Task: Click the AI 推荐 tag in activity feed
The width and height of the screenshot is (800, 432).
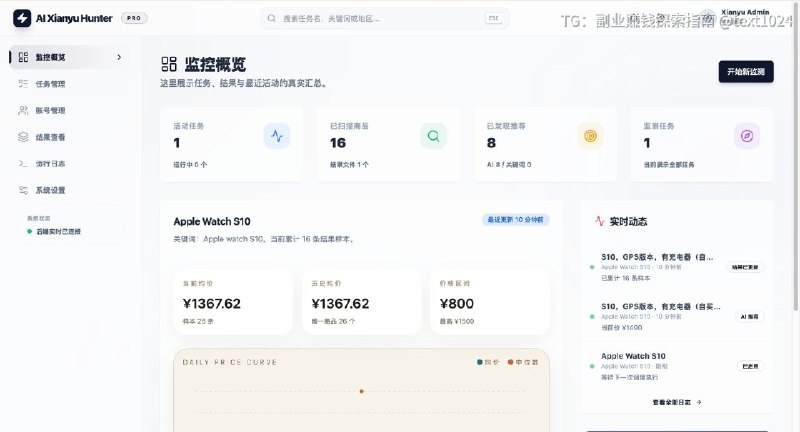Action: click(749, 317)
